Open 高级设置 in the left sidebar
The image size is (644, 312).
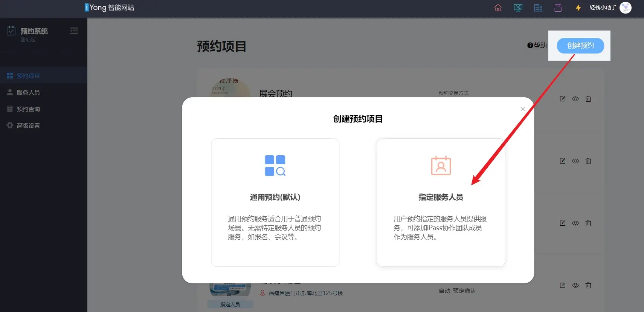click(x=28, y=125)
